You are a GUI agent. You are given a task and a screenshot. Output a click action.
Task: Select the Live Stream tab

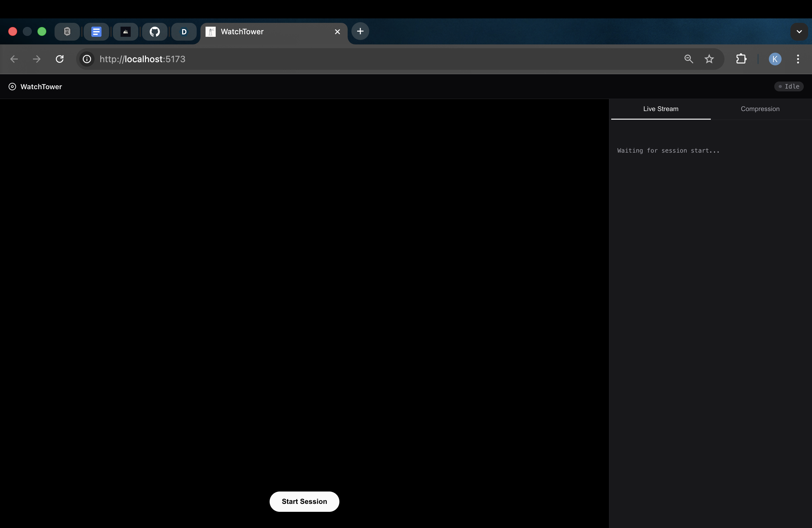[660, 109]
